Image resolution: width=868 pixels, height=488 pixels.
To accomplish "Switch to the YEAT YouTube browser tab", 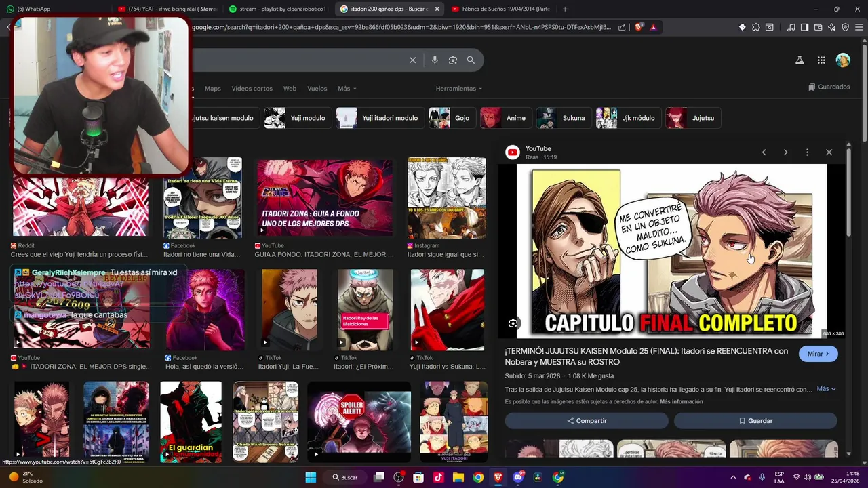I will pos(166,9).
